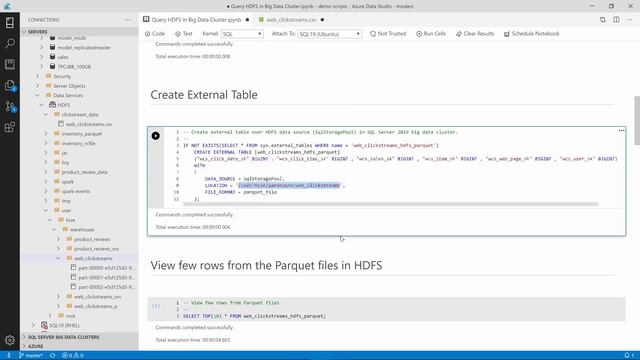Image resolution: width=640 pixels, height=360 pixels.
Task: Collapse the HDFS node
Action: click(x=42, y=105)
